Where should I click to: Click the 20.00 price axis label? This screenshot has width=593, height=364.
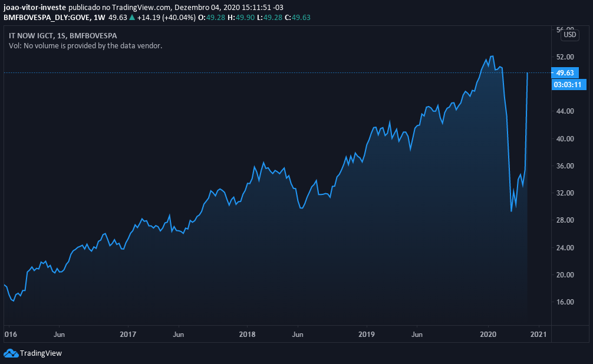coord(565,275)
